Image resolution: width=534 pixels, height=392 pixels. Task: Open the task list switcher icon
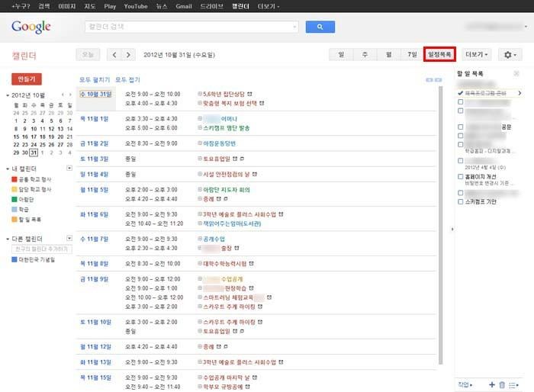point(513,385)
